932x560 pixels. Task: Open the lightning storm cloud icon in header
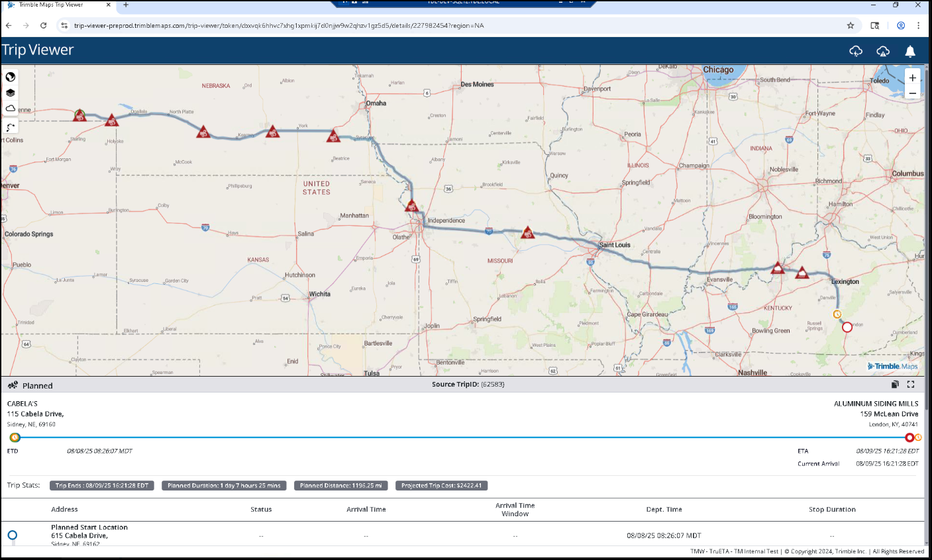pyautogui.click(x=856, y=51)
